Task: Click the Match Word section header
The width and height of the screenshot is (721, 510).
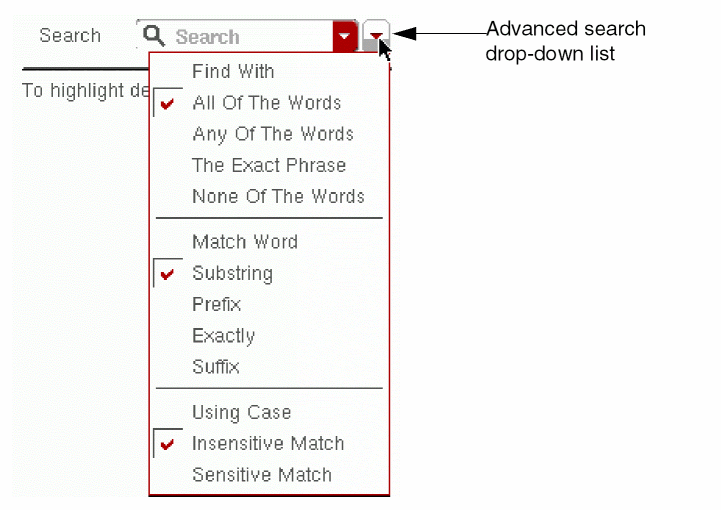Action: (244, 242)
